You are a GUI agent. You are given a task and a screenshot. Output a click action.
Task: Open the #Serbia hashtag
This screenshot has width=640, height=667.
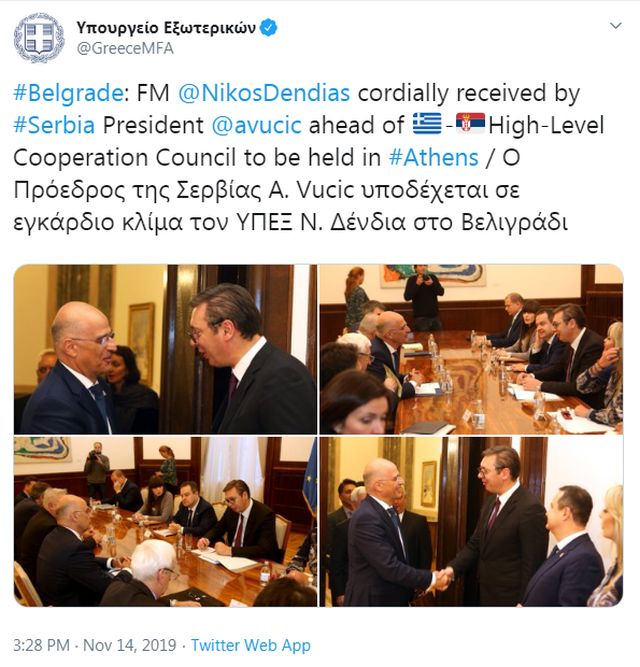point(54,125)
